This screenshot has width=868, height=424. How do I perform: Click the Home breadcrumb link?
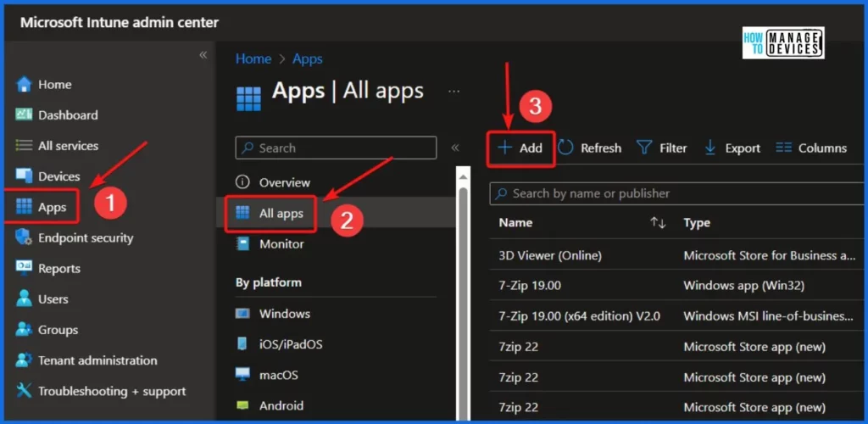[253, 59]
